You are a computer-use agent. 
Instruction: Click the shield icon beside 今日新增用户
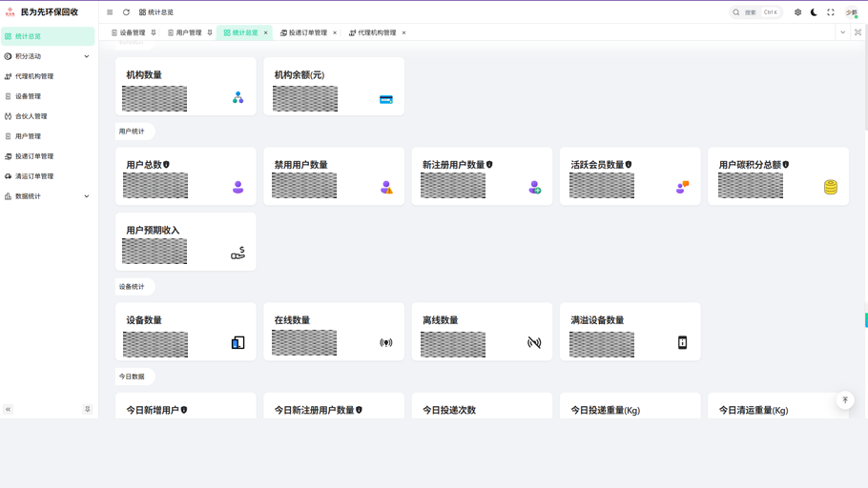184,410
